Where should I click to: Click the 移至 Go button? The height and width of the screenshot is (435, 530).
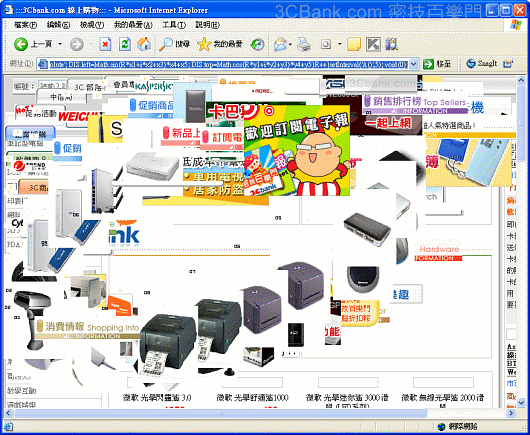(x=437, y=64)
